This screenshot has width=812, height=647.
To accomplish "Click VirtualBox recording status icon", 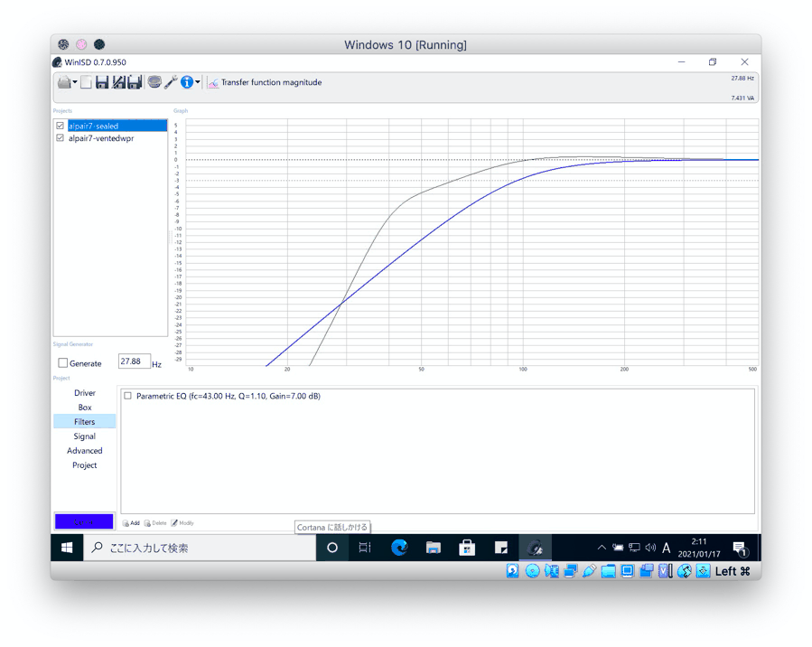I will click(647, 571).
